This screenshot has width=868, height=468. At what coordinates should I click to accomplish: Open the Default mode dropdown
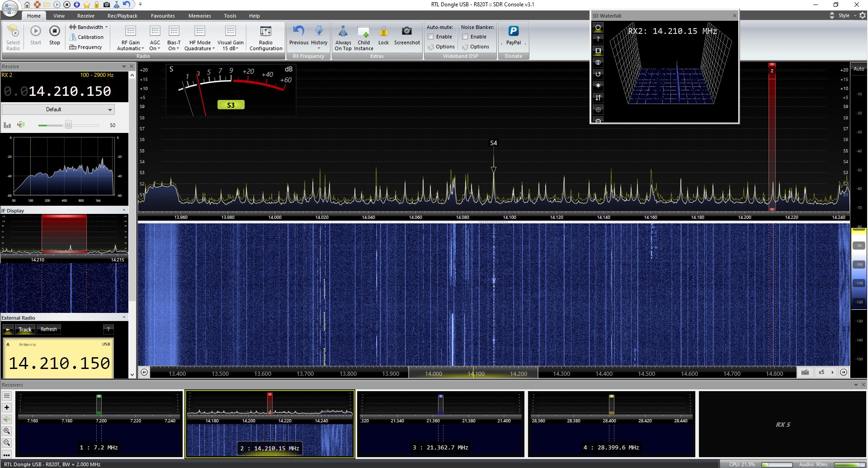click(58, 109)
